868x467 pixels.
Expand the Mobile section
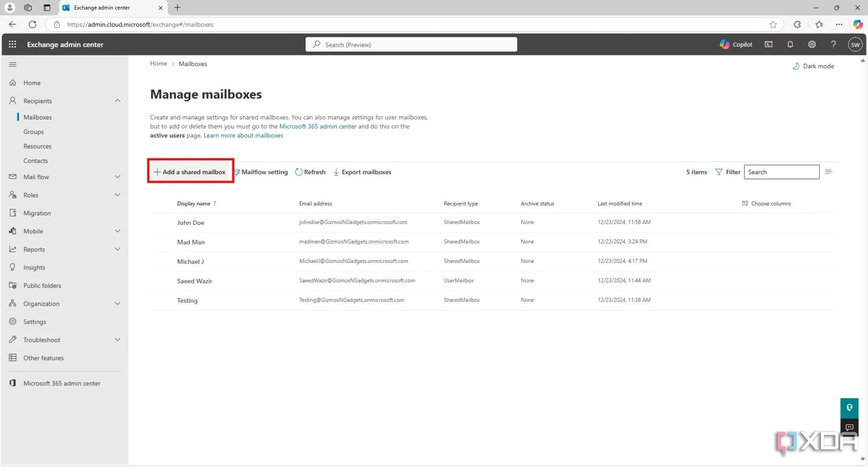(117, 231)
